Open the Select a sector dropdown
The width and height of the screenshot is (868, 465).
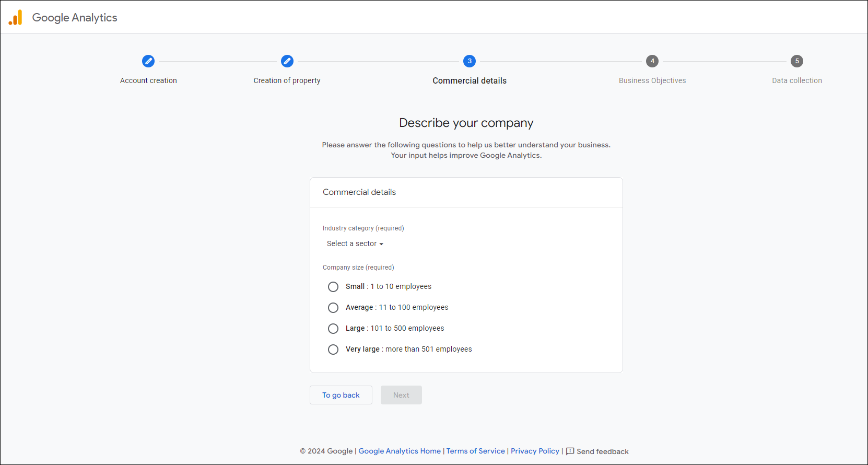pos(355,244)
